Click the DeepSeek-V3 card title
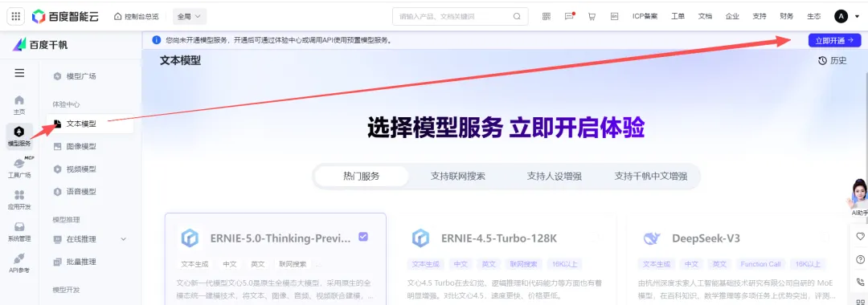Image resolution: width=868 pixels, height=305 pixels. tap(706, 238)
